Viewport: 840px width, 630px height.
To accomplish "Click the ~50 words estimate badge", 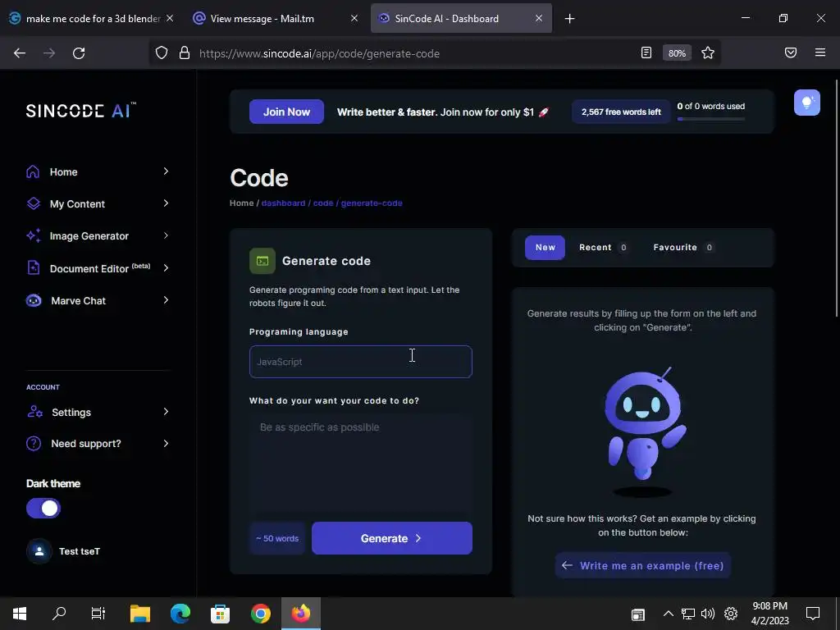I will coord(277,538).
